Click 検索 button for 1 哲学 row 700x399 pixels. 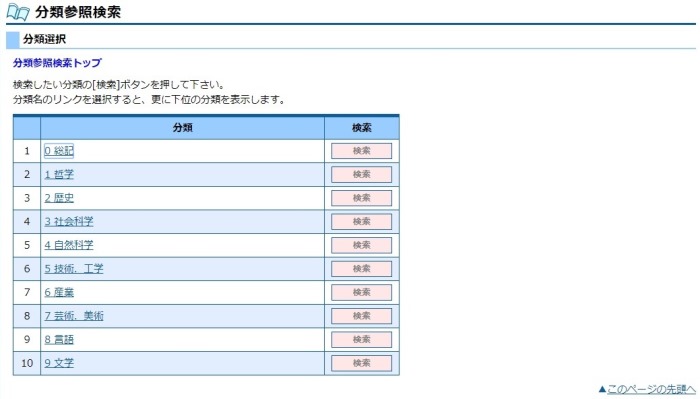(362, 175)
